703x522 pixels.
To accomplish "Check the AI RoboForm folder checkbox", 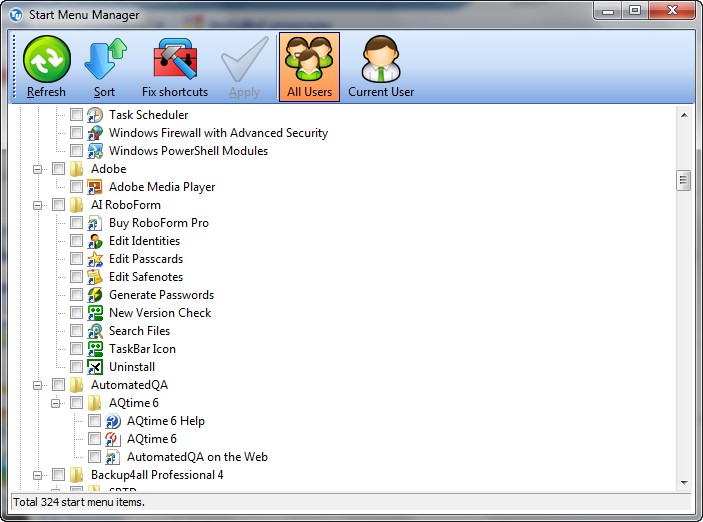I will [58, 204].
